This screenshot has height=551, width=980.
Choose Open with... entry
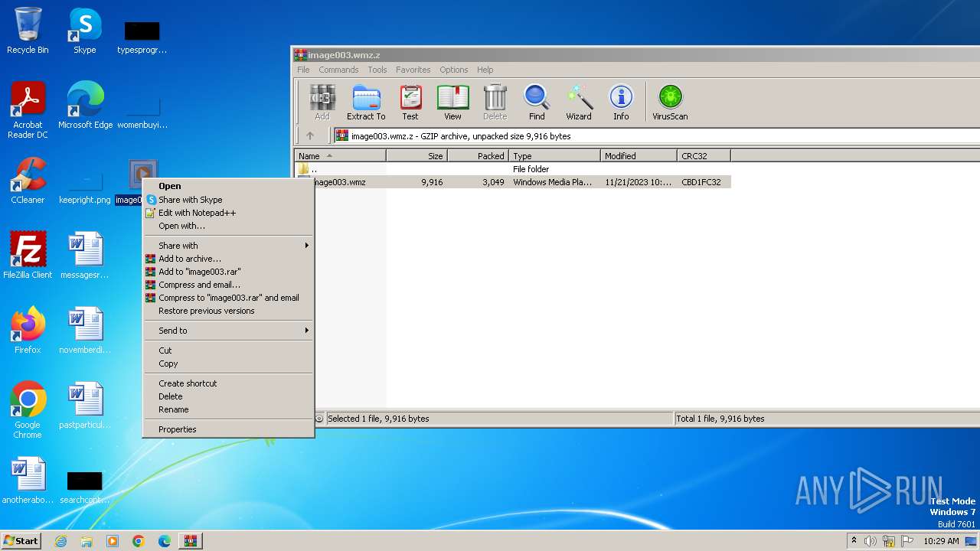[x=228, y=226]
